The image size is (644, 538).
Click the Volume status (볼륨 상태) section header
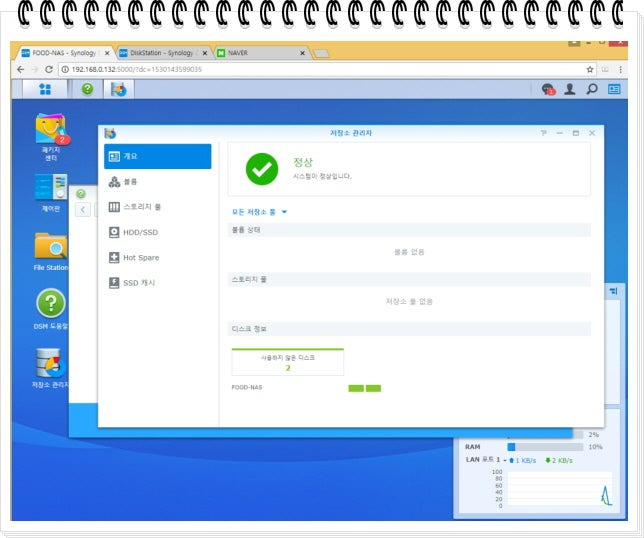click(409, 230)
